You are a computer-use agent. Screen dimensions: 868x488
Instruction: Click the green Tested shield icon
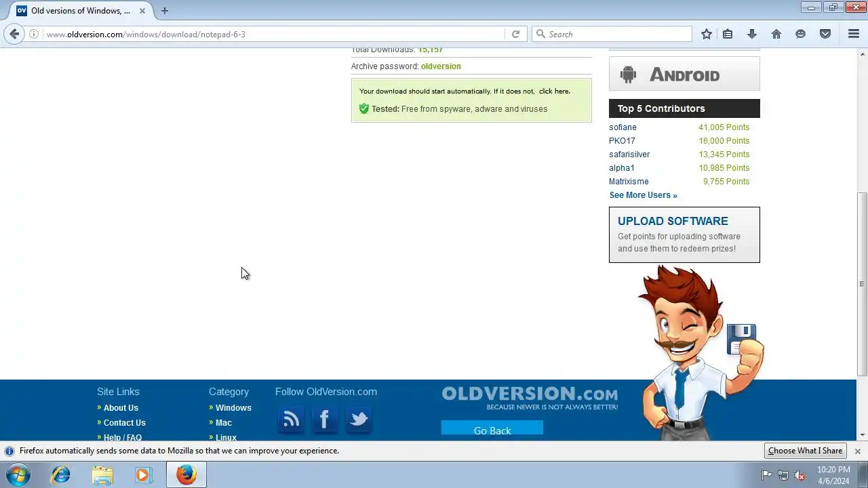pyautogui.click(x=364, y=108)
